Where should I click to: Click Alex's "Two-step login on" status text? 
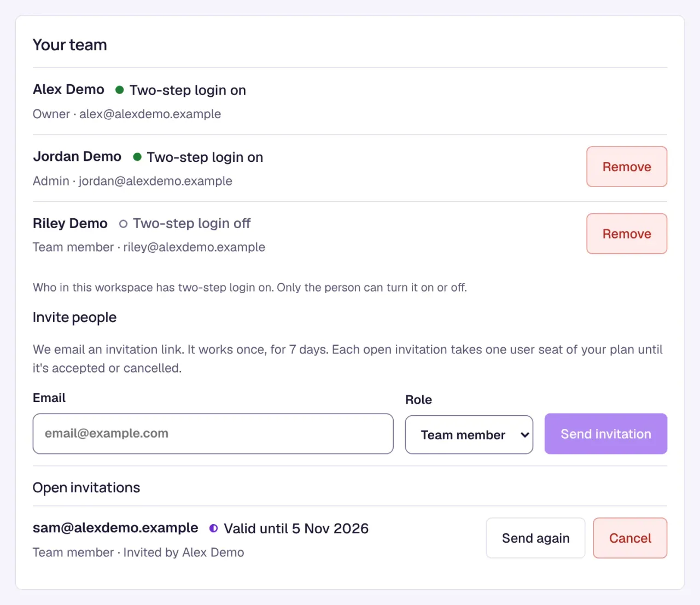pos(188,90)
